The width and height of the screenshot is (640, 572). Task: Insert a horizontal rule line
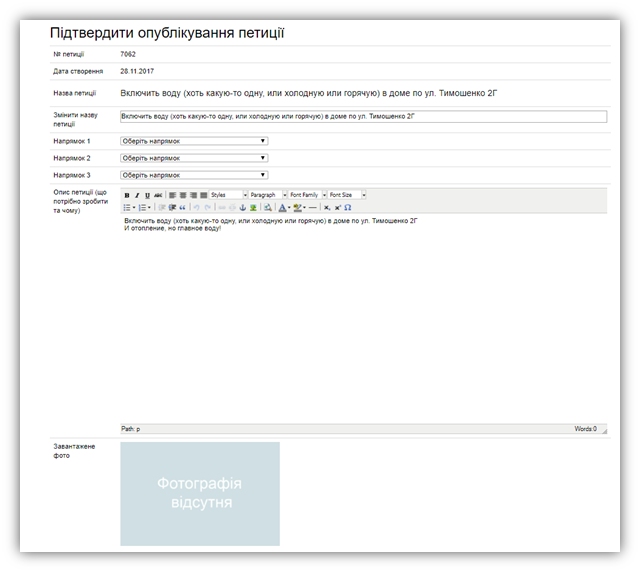[313, 207]
